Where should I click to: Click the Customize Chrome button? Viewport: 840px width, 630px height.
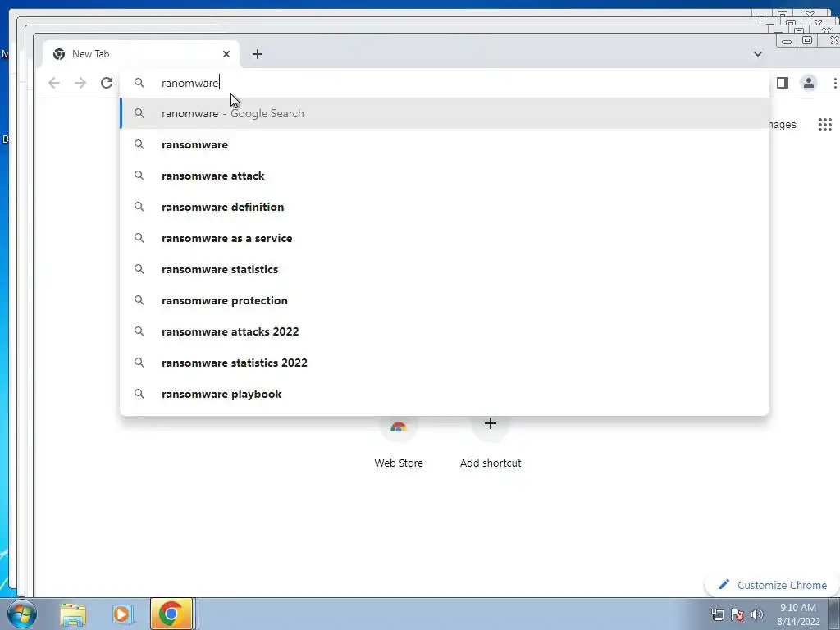772,585
